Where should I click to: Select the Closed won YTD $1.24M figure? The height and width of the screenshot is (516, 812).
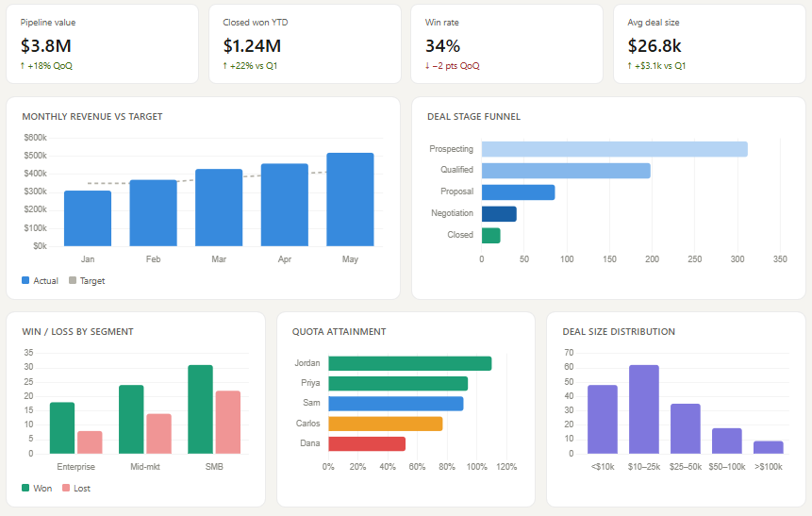(x=252, y=46)
